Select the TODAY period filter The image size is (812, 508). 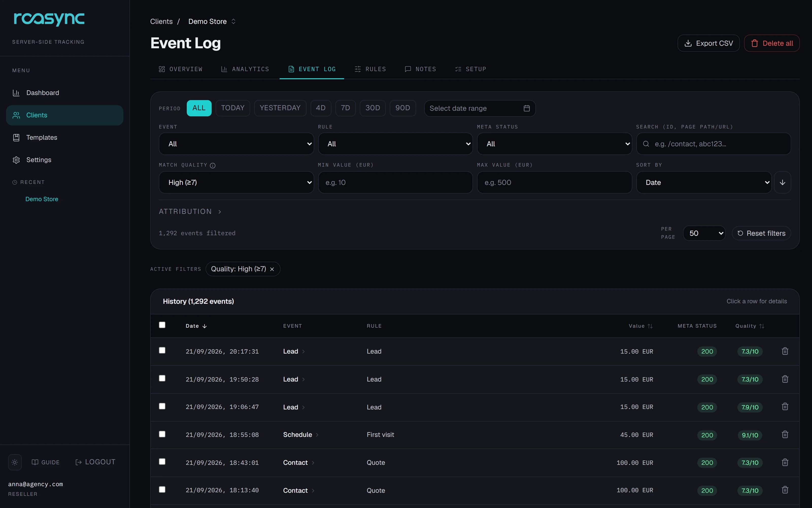tap(232, 108)
